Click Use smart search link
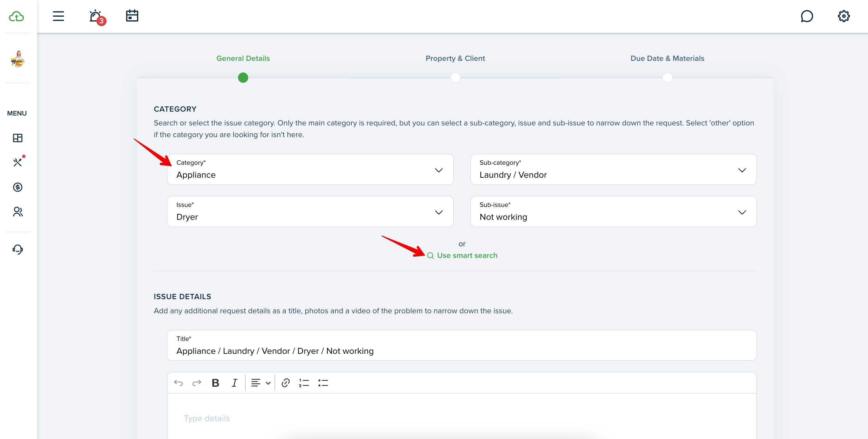The width and height of the screenshot is (868, 439). [x=462, y=255]
